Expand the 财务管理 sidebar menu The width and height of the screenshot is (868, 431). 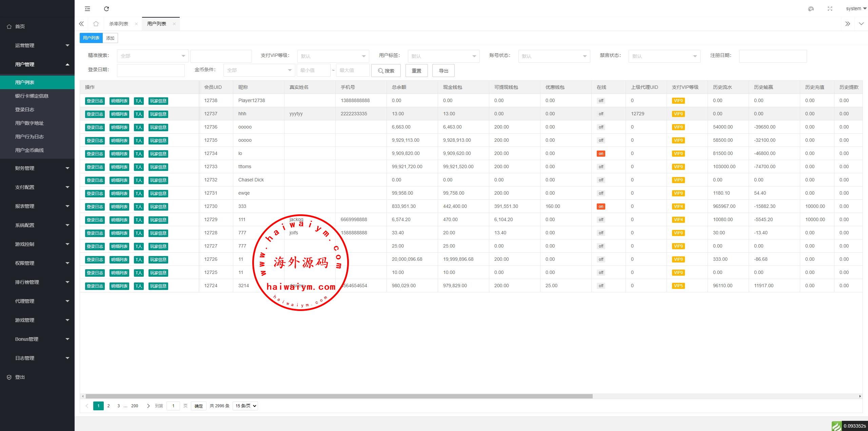click(37, 168)
